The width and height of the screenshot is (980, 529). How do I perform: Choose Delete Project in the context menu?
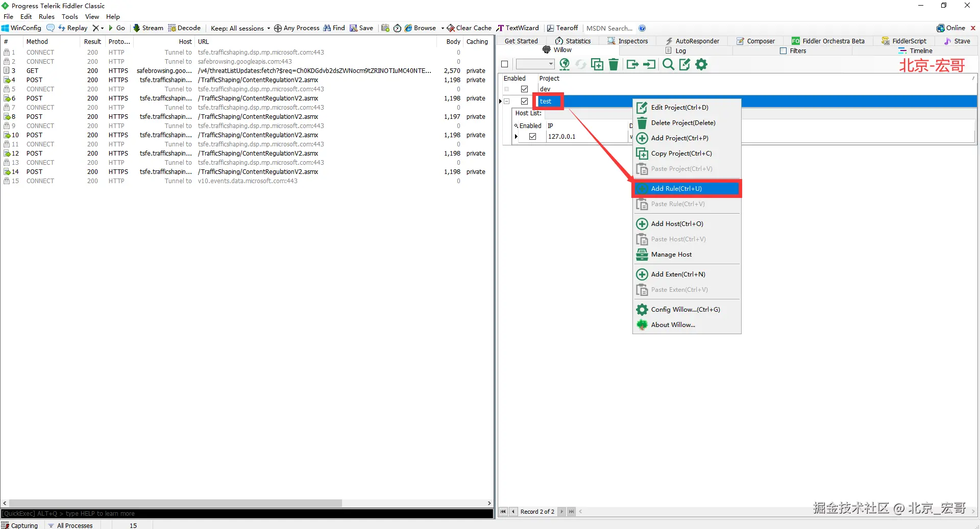click(687, 123)
